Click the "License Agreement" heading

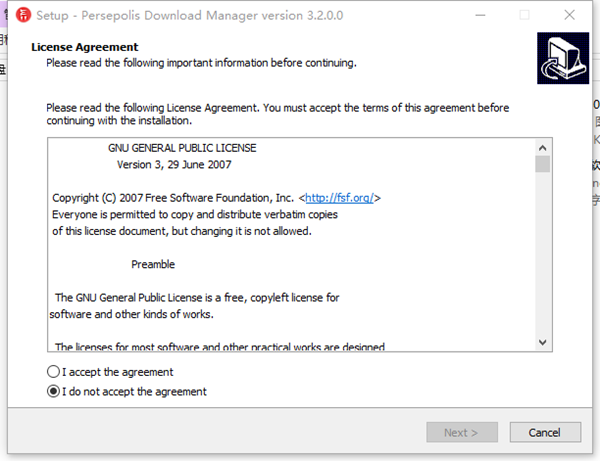85,47
